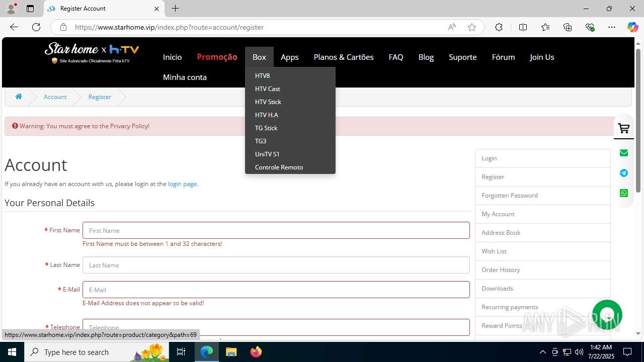Open Collections icon
644x362 pixels.
(568, 27)
